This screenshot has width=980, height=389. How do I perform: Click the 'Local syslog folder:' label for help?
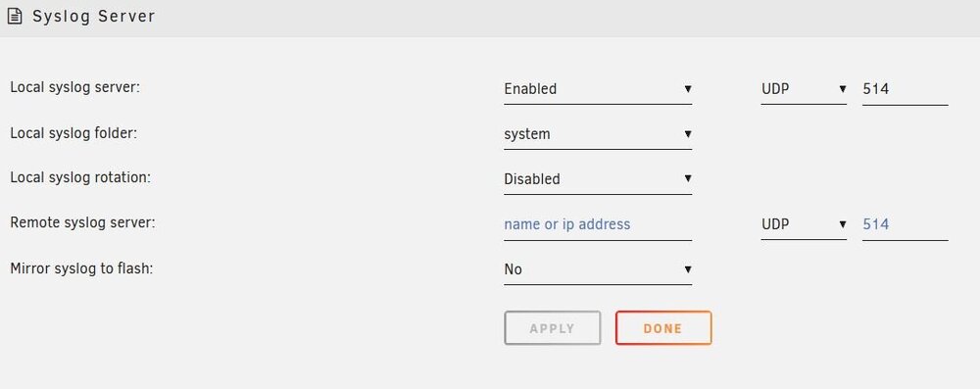tap(73, 132)
